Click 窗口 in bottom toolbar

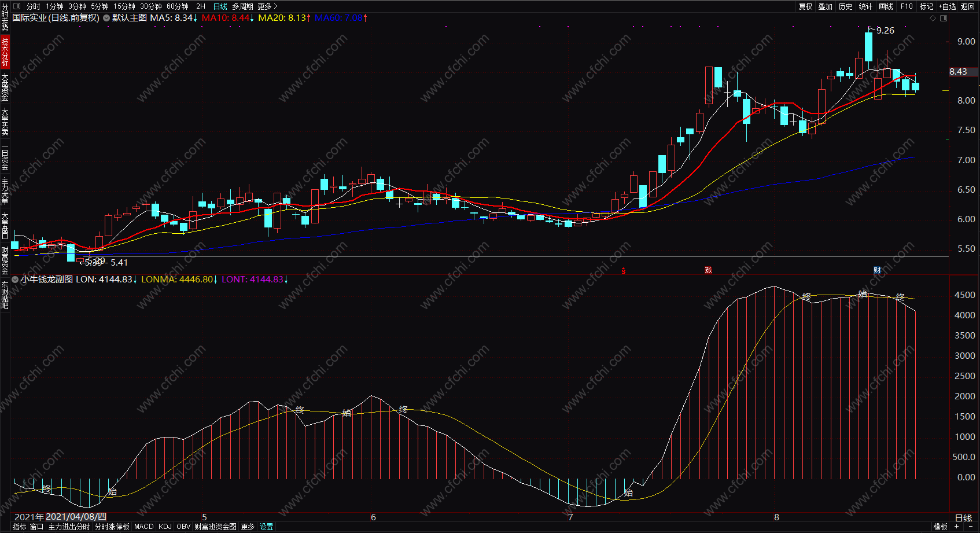coord(36,527)
